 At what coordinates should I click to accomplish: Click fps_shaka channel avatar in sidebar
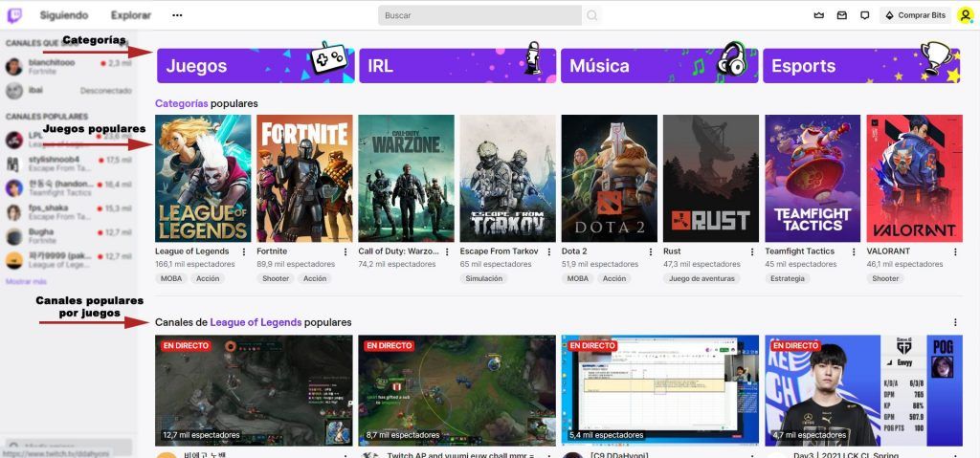14,212
